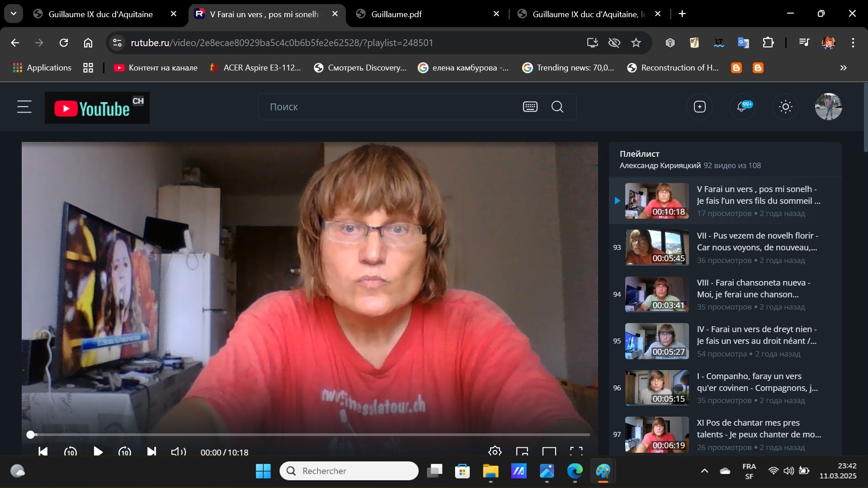Skip to next video in player controls
The width and height of the screenshot is (868, 488).
click(x=151, y=451)
